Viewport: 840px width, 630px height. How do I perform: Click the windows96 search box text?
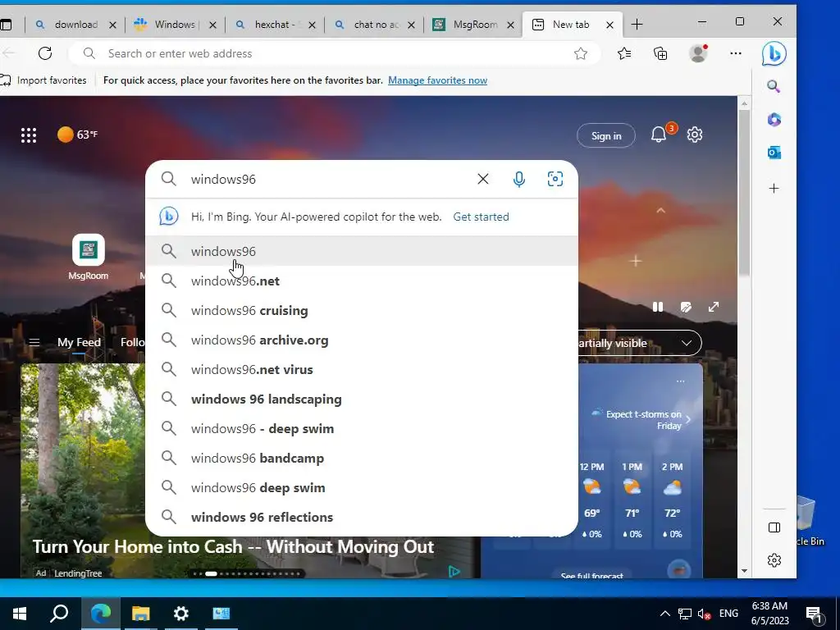tap(223, 179)
